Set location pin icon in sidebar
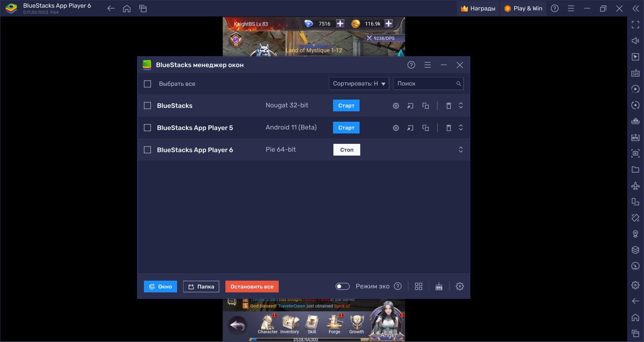This screenshot has width=644, height=342. pos(635,234)
